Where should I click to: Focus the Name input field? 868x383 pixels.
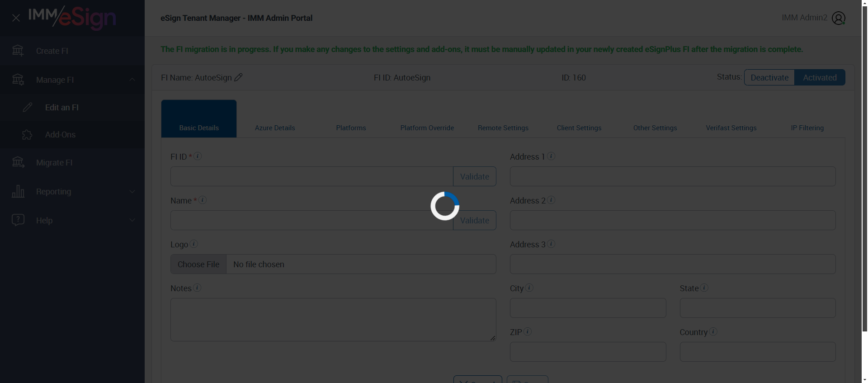312,220
